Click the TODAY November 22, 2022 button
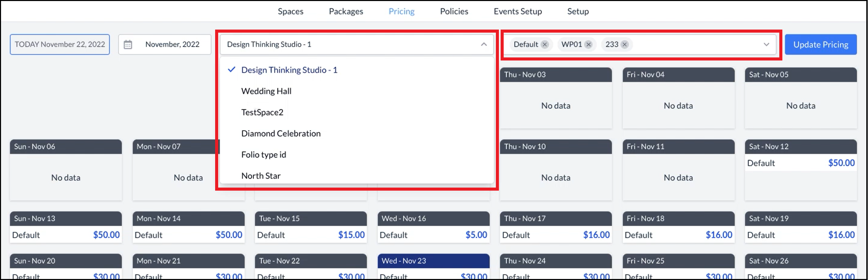This screenshot has height=280, width=868. (x=60, y=45)
